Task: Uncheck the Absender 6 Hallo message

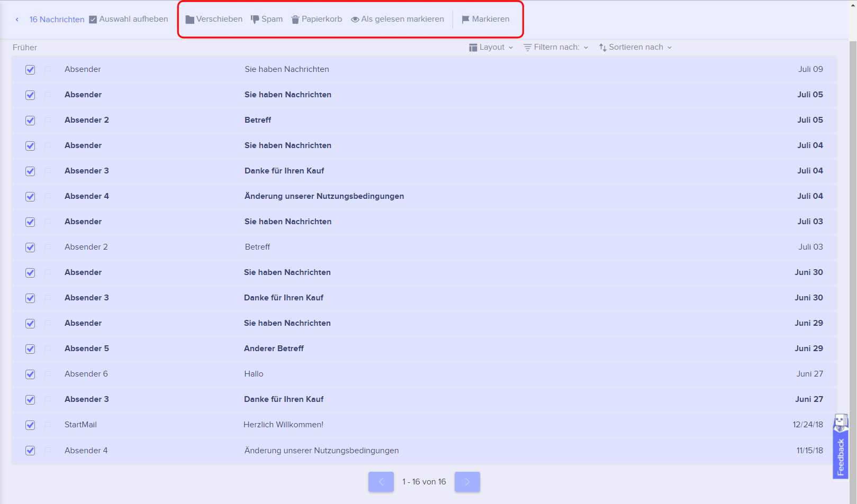Action: [30, 374]
